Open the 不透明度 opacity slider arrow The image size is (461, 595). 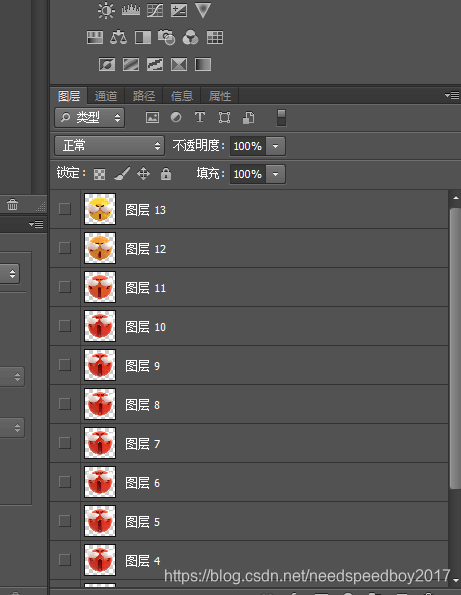[276, 146]
